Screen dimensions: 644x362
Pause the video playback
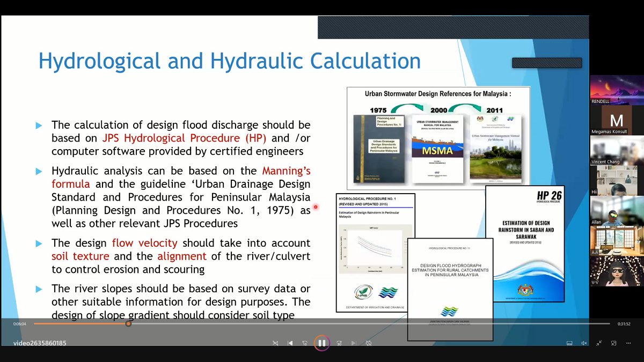click(321, 343)
